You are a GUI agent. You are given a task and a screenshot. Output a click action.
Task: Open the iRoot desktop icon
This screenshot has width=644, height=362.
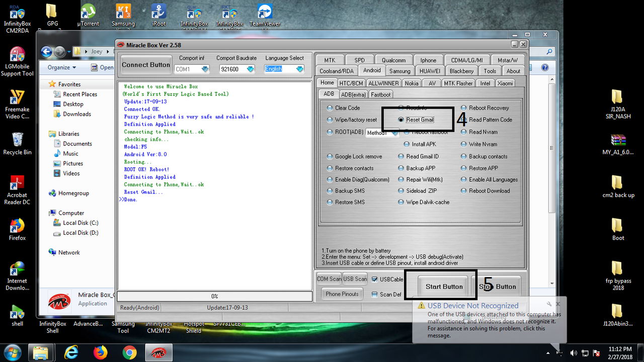pyautogui.click(x=158, y=15)
